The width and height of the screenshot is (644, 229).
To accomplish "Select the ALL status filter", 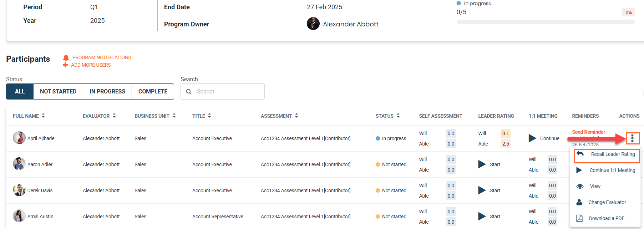I will pyautogui.click(x=20, y=91).
